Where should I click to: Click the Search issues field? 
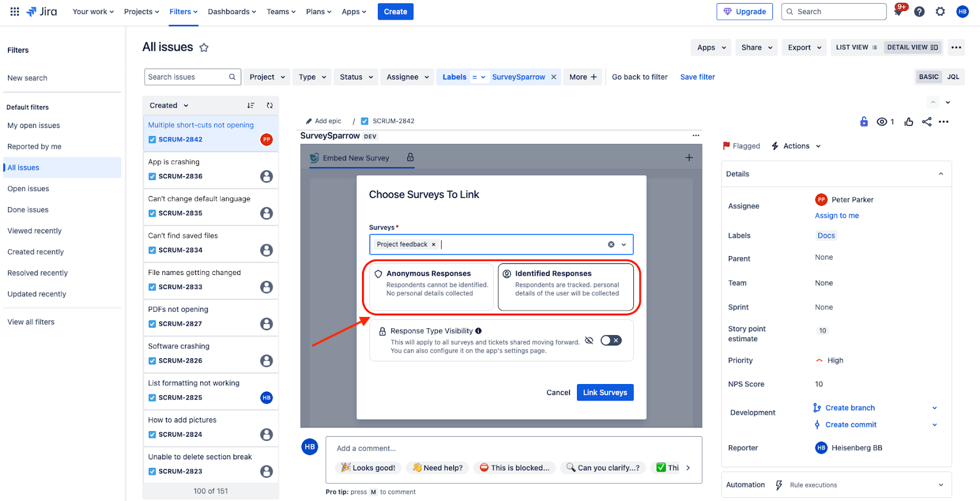186,77
